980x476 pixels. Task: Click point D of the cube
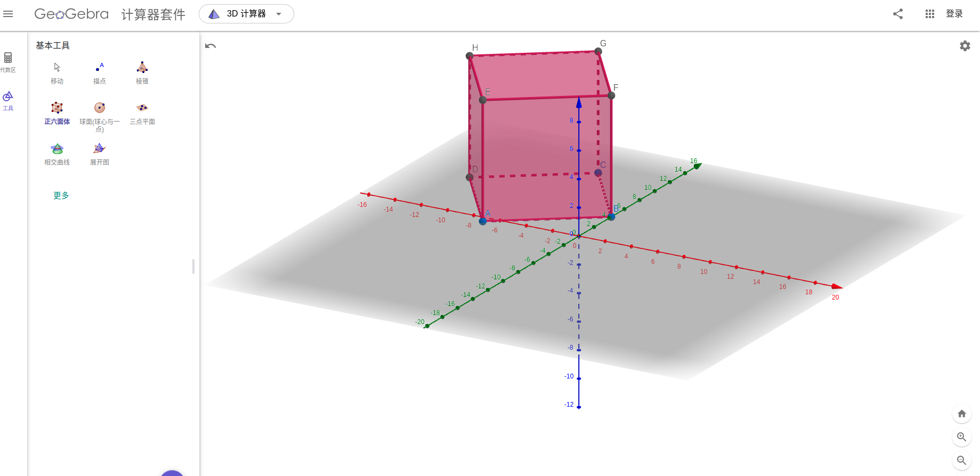(469, 177)
